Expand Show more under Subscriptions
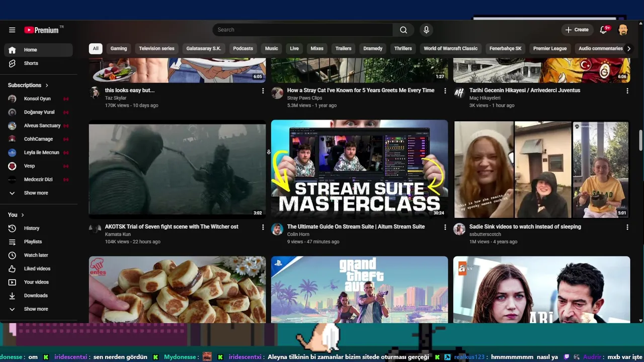The image size is (644, 362). point(38,193)
